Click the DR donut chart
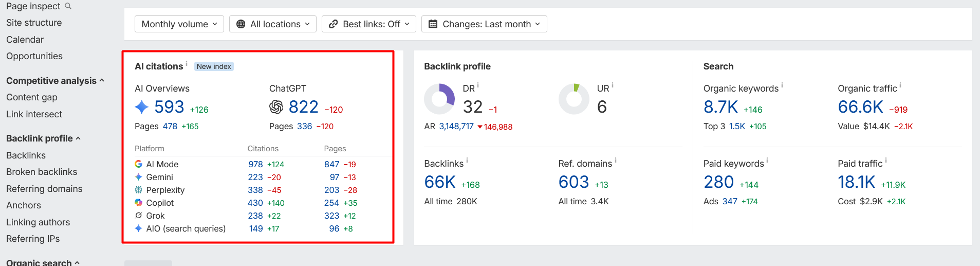980x266 pixels. pyautogui.click(x=439, y=99)
